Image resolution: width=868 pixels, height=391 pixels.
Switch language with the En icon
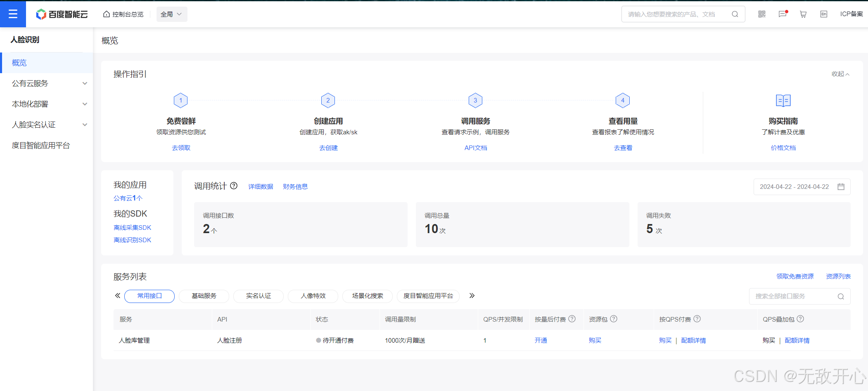pos(824,14)
